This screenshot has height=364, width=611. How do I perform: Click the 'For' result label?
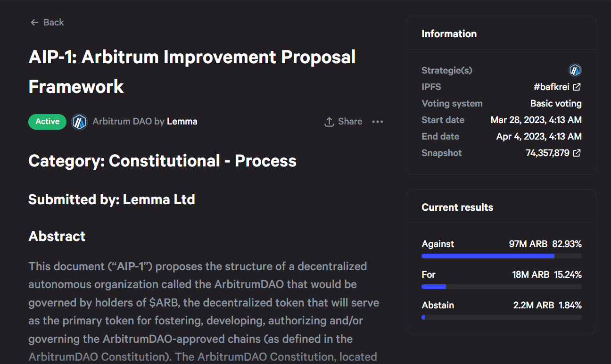coord(429,274)
